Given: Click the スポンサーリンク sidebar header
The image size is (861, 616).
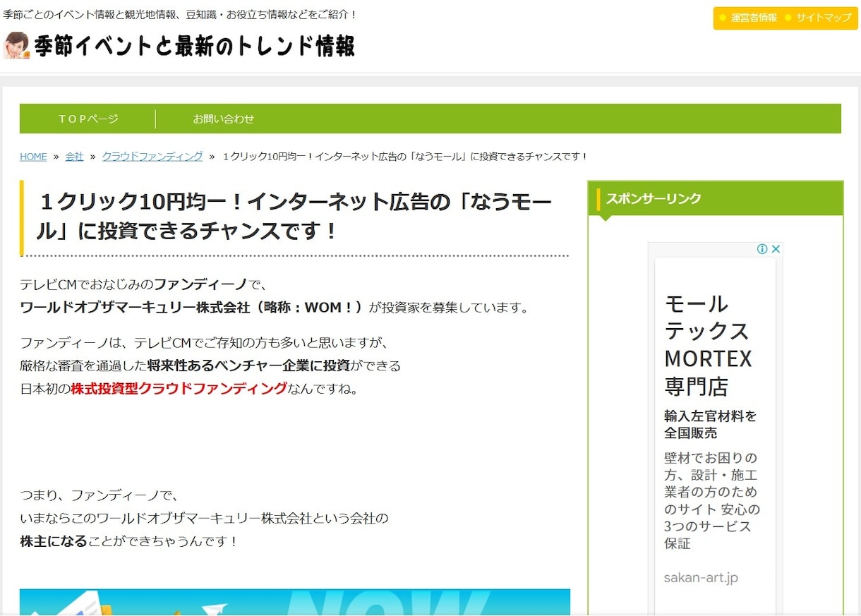Looking at the screenshot, I should pyautogui.click(x=716, y=198).
